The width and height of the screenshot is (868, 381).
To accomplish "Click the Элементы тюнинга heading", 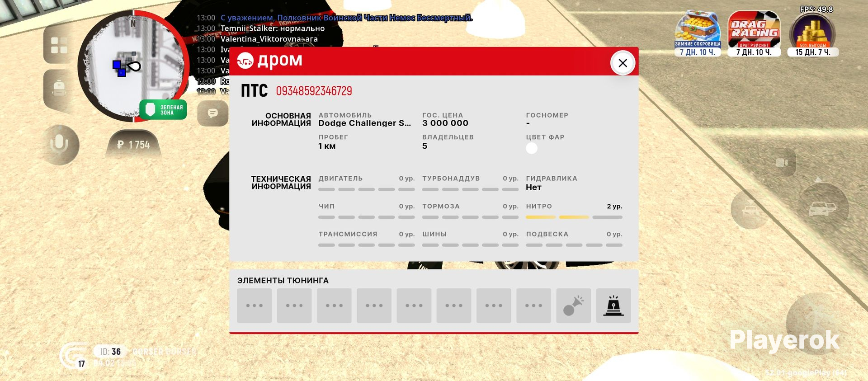I will click(283, 281).
